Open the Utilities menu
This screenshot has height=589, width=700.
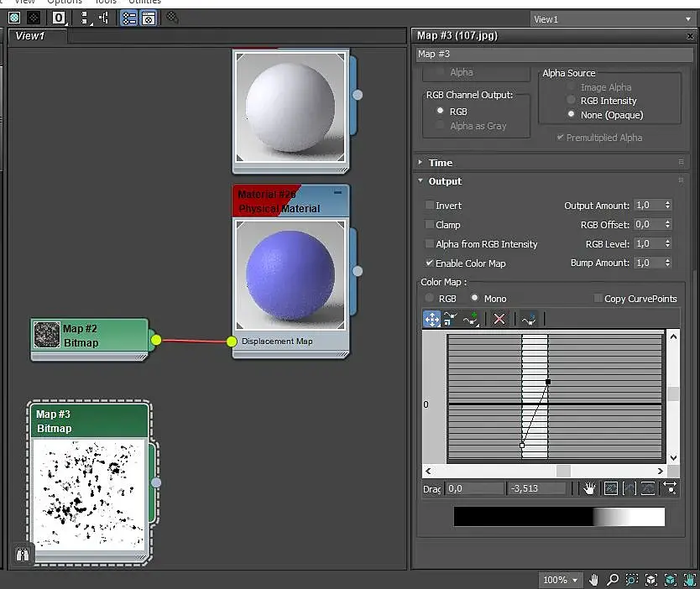[144, 2]
